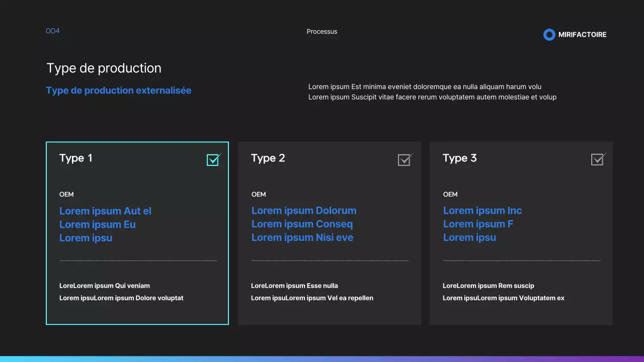644x362 pixels.
Task: Click Lorem ipsum Dolorum blue text
Action: [304, 211]
